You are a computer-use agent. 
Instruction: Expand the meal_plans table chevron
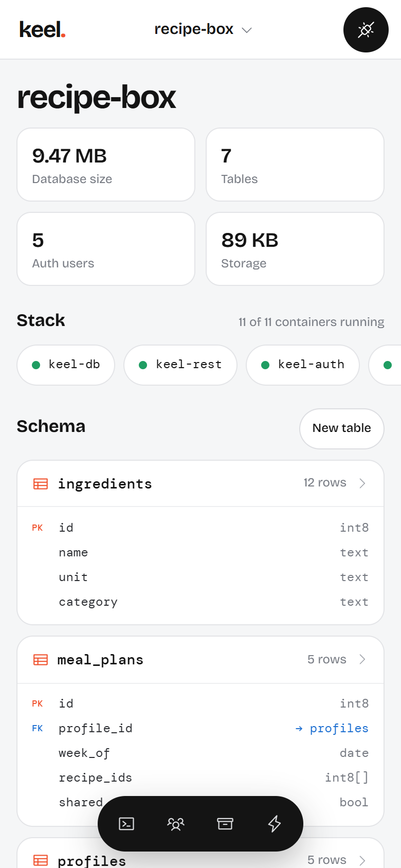coord(362,659)
